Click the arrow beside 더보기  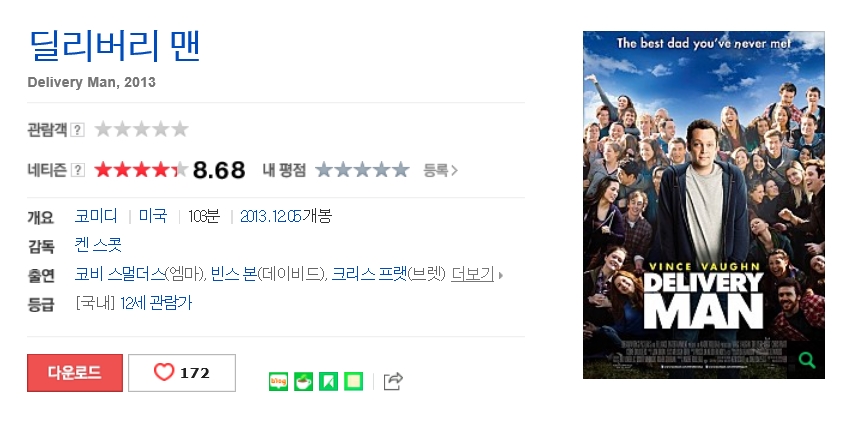pos(500,275)
